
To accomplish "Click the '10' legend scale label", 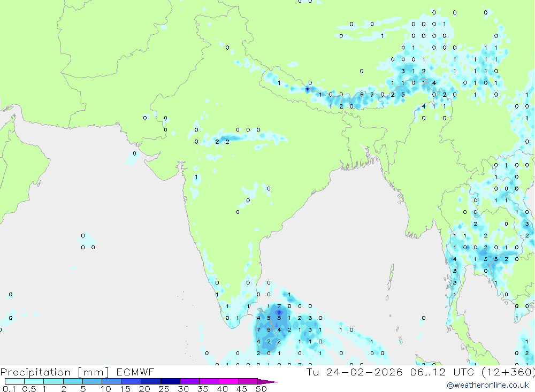I will point(106,389).
